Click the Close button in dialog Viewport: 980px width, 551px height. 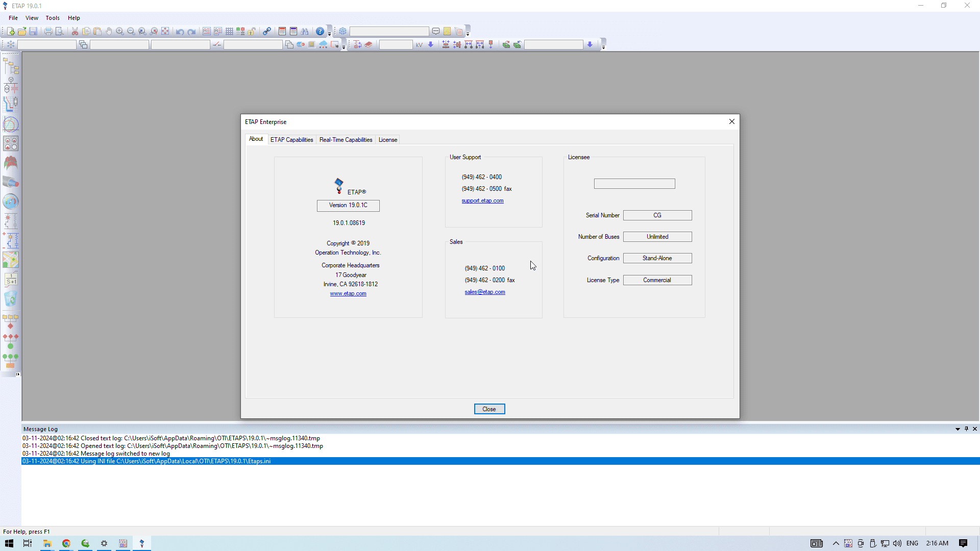click(489, 409)
